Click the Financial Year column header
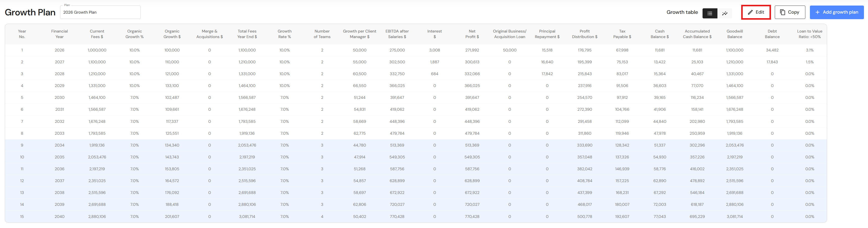Viewport: 868px width, 228px height. pos(59,34)
